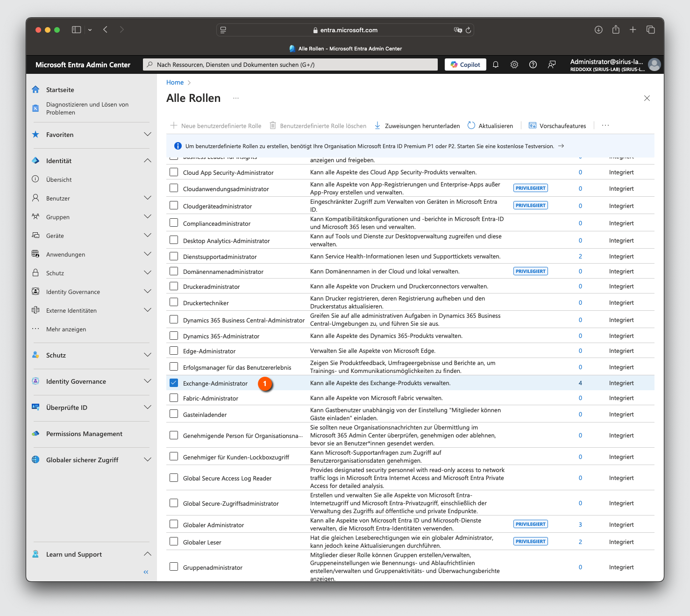Click info icon in premium banner

178,146
